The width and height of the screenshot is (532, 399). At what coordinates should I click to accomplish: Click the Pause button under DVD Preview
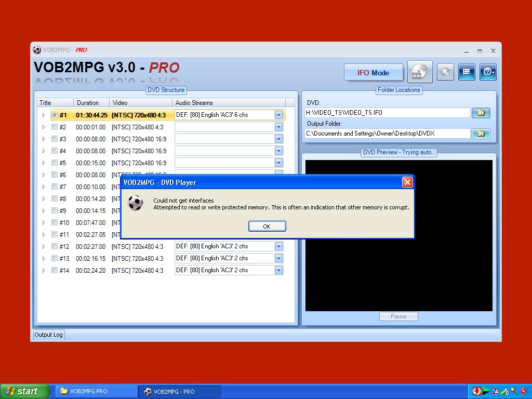click(398, 316)
